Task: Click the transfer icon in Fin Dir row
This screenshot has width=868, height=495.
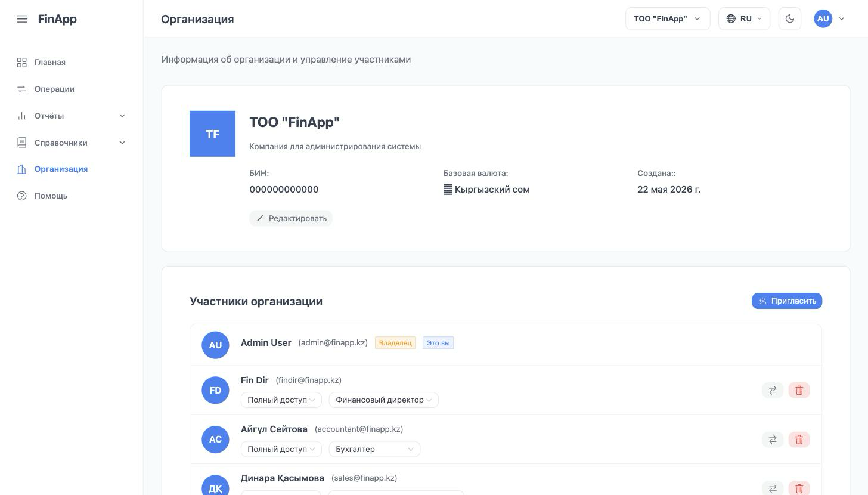Action: [x=773, y=390]
